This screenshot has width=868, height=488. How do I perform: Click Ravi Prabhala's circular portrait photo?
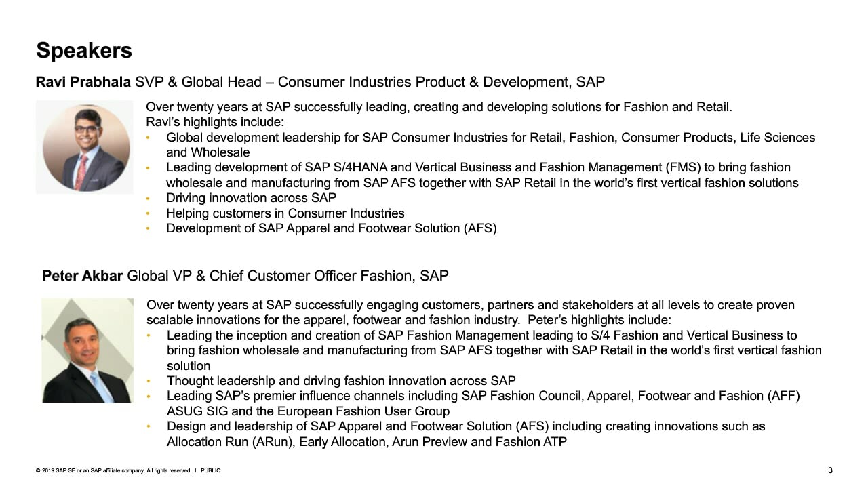(85, 147)
